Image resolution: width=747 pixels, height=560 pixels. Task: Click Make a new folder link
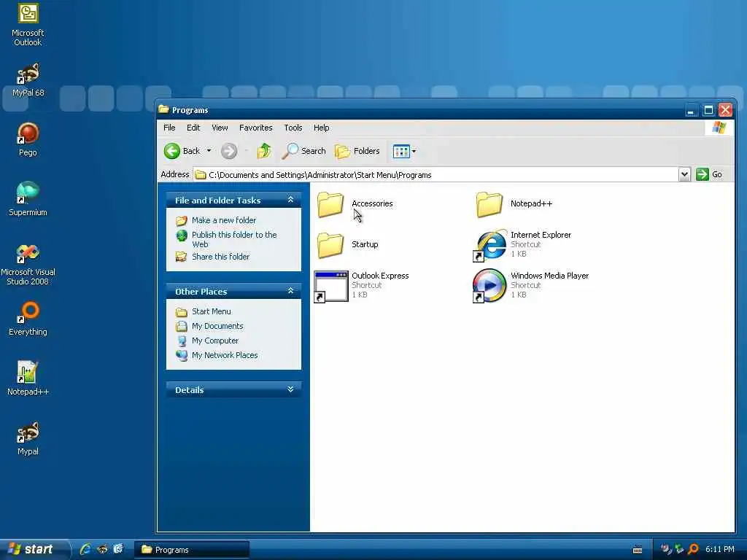coord(224,220)
